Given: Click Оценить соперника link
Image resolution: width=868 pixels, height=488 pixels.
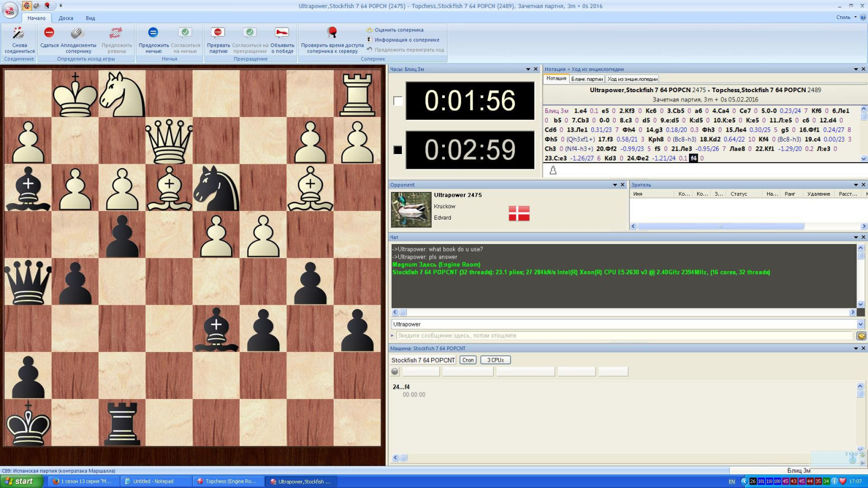Looking at the screenshot, I should tap(399, 30).
